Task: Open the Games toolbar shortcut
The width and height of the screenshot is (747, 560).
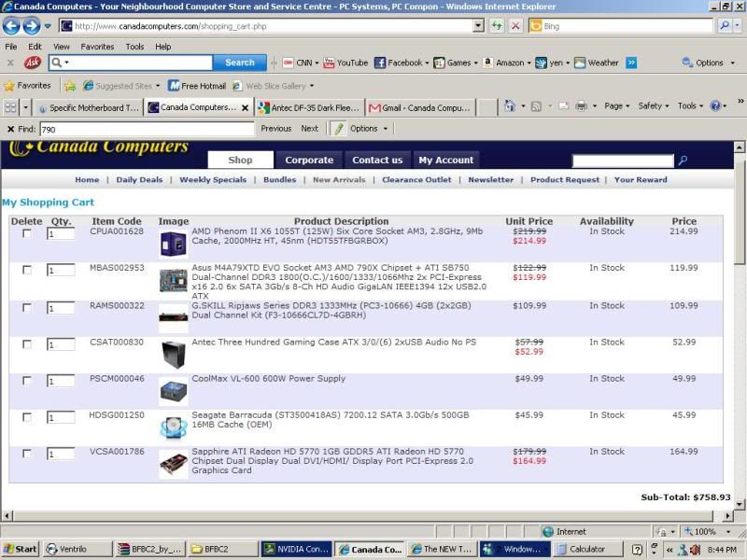Action: click(x=456, y=63)
